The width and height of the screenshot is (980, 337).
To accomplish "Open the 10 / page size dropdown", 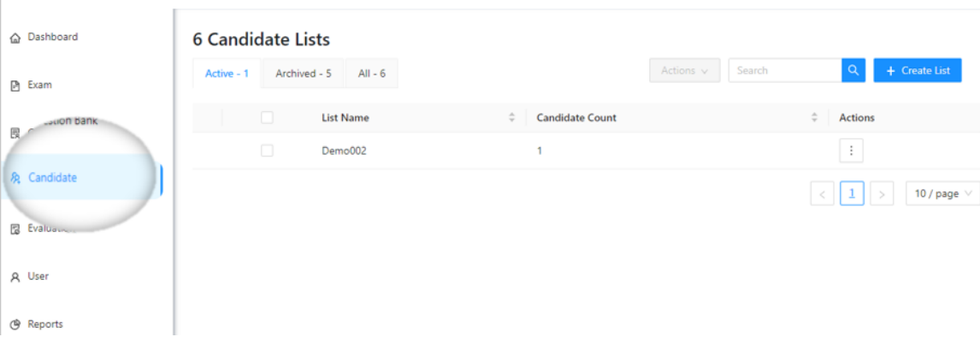I will [x=942, y=194].
